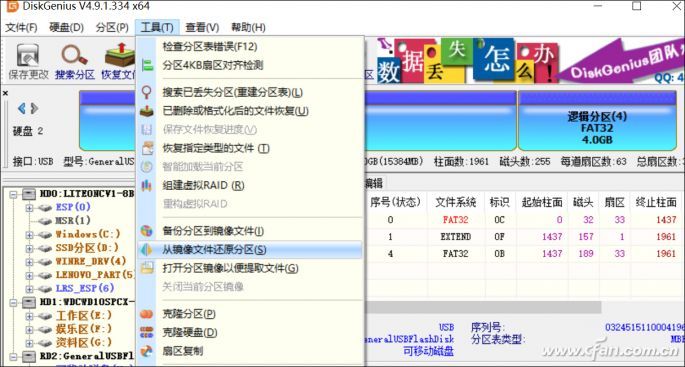Close the open 工具(T) menu

coord(157,28)
